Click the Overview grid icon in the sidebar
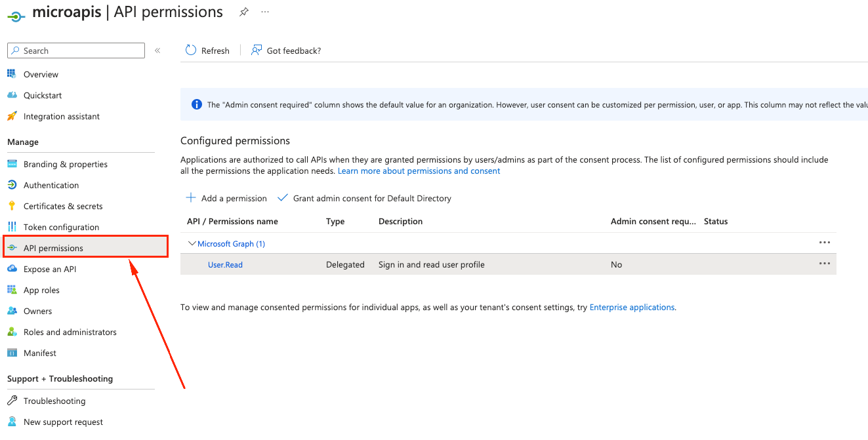This screenshot has height=440, width=868. 12,74
